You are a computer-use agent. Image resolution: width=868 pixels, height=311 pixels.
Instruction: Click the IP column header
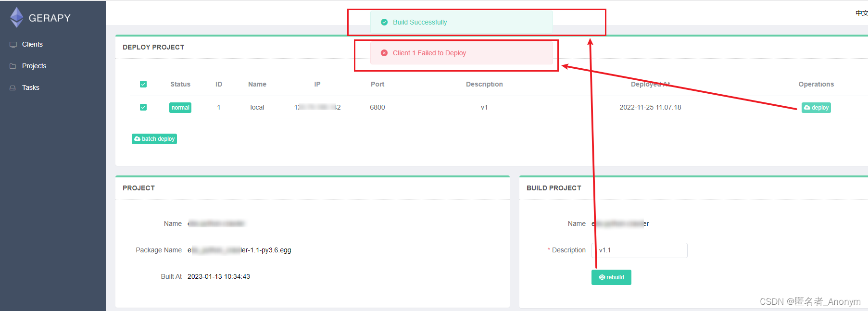point(317,84)
